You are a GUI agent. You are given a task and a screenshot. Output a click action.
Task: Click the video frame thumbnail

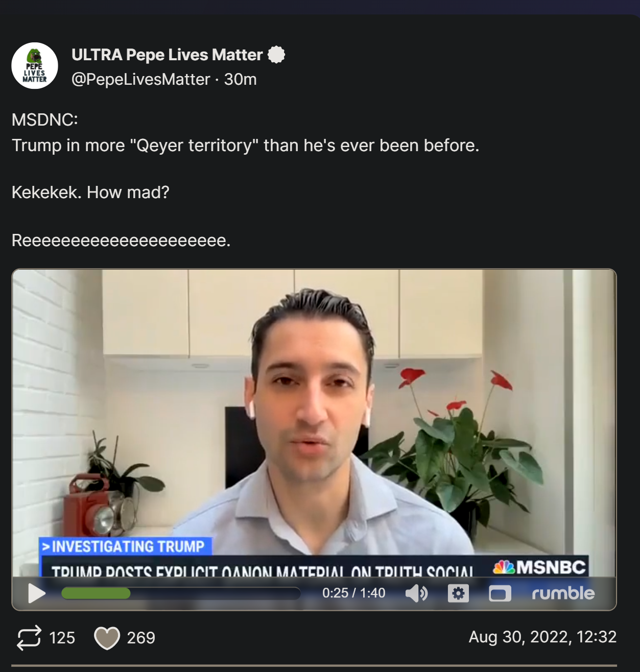pyautogui.click(x=314, y=423)
